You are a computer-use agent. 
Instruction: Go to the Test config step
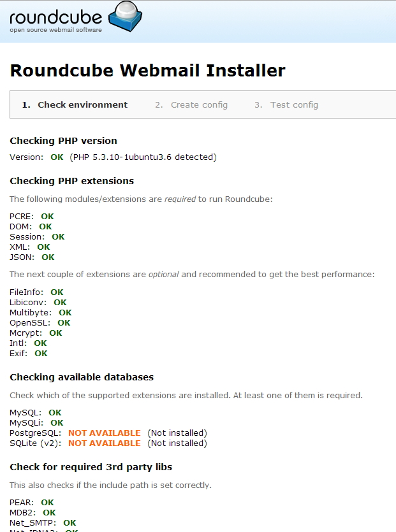286,105
